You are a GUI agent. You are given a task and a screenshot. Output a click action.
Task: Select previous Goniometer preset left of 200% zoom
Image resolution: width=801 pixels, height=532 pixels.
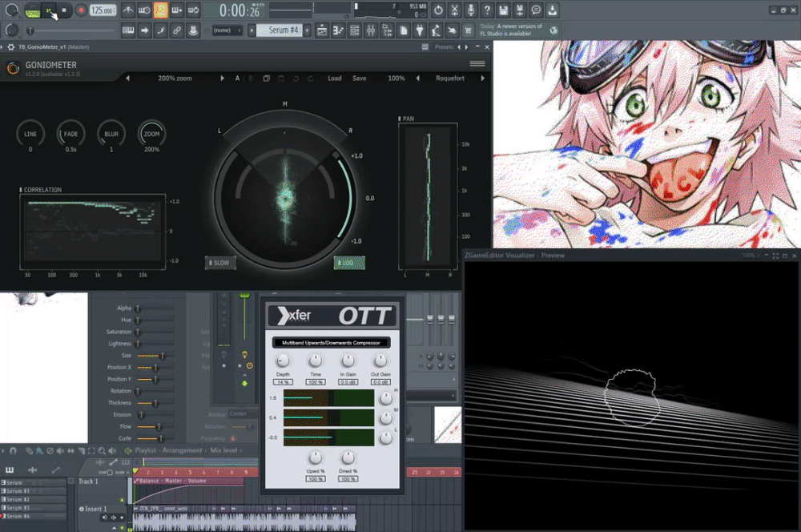click(x=127, y=79)
